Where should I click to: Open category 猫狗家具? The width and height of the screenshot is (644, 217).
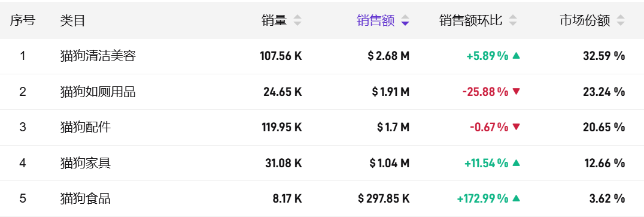pyautogui.click(x=86, y=163)
